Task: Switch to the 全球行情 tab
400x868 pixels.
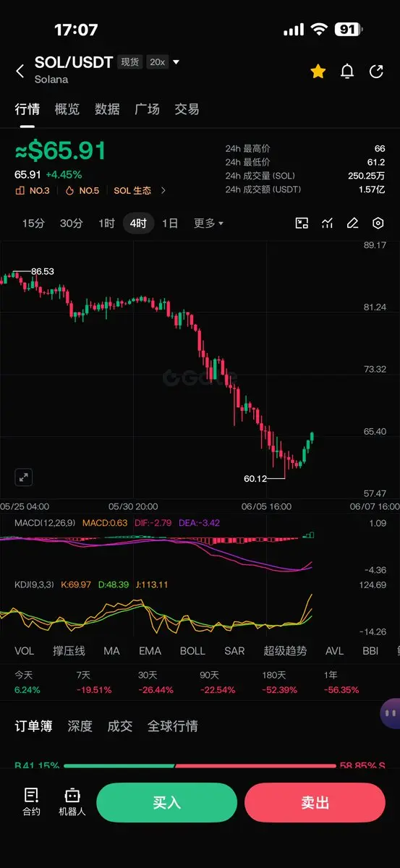Action: coord(173,726)
